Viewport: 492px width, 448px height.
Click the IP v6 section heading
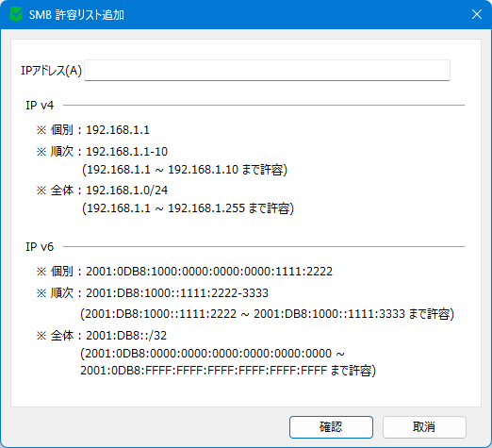pos(40,247)
